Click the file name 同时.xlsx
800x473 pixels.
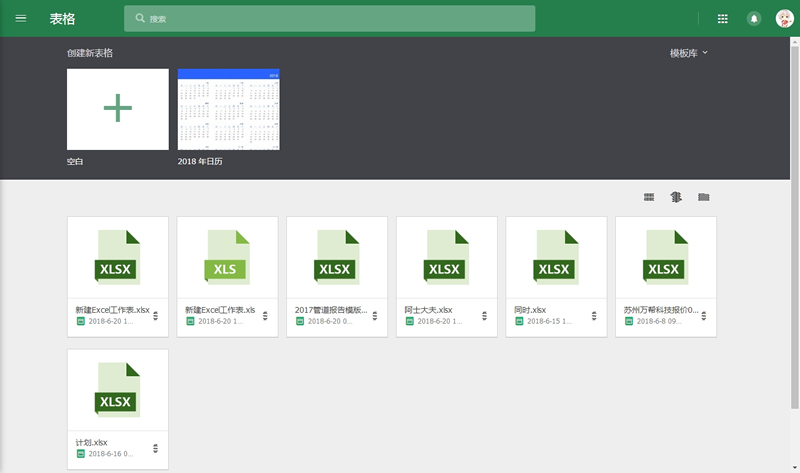[x=530, y=310]
